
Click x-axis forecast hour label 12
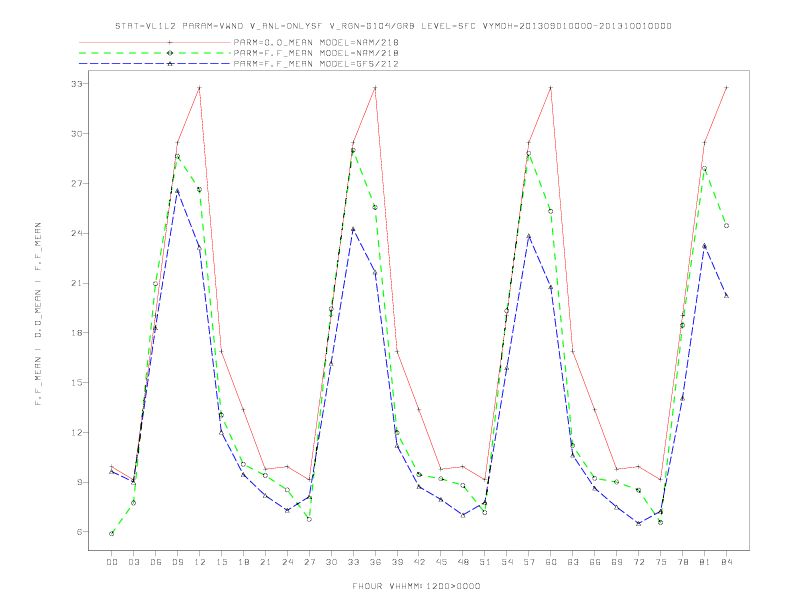200,562
